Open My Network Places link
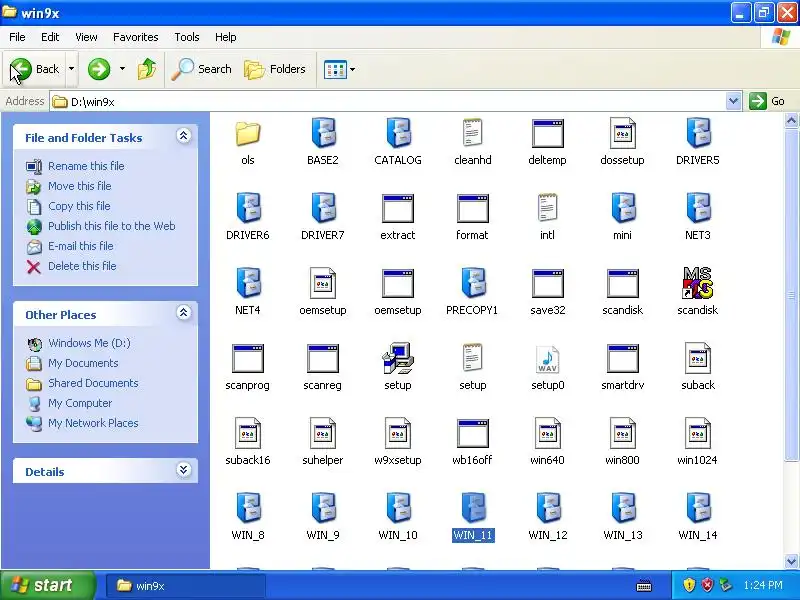 click(93, 423)
